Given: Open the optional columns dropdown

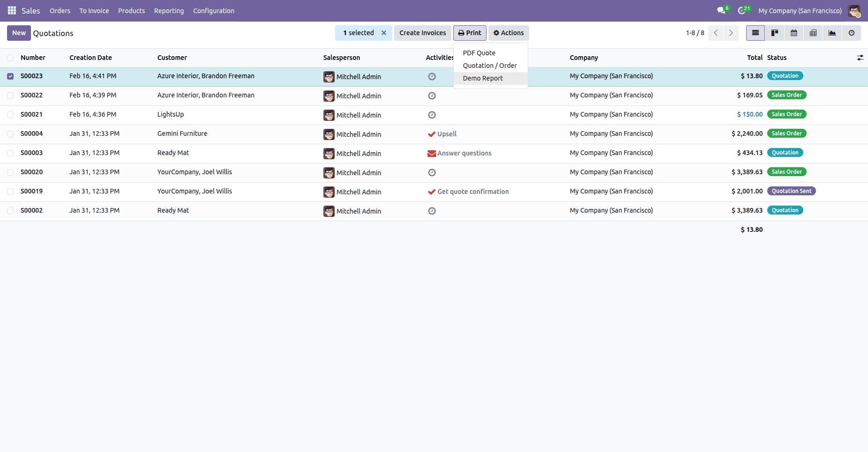Looking at the screenshot, I should point(861,58).
